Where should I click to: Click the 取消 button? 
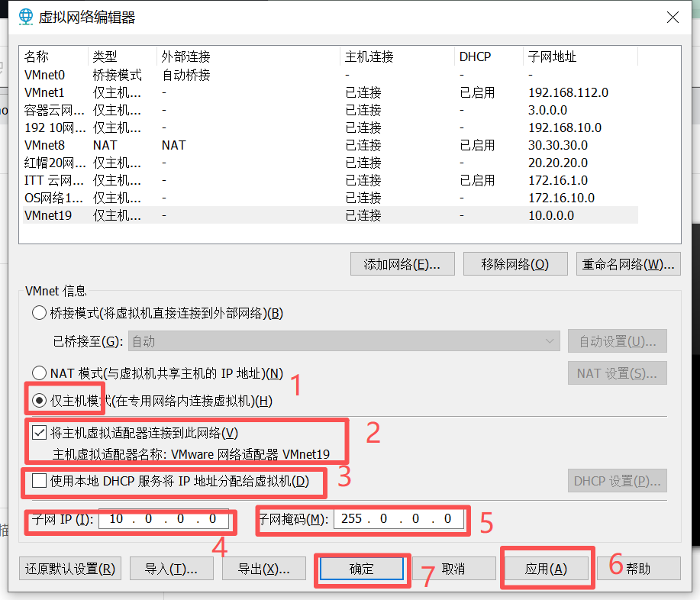point(454,569)
